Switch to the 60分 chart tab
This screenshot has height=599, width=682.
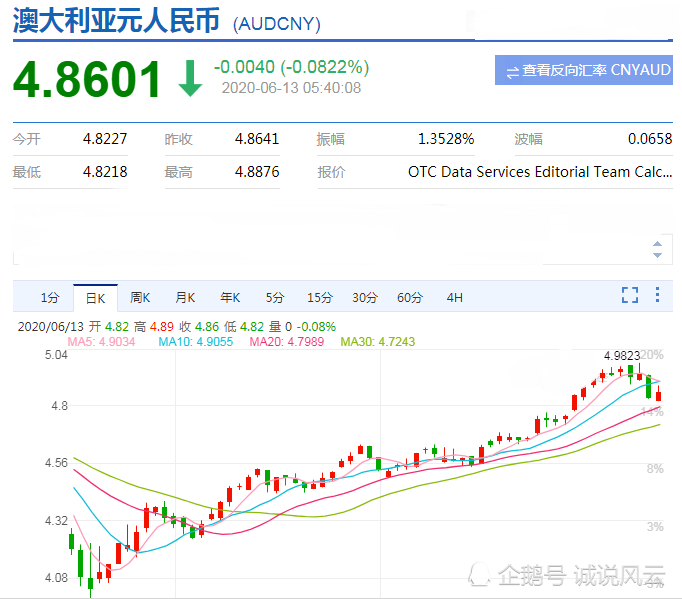[410, 298]
